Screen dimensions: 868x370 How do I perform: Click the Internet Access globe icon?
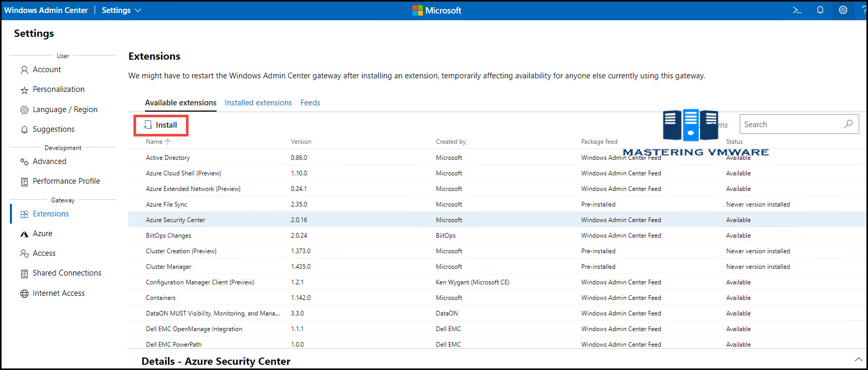(24, 294)
